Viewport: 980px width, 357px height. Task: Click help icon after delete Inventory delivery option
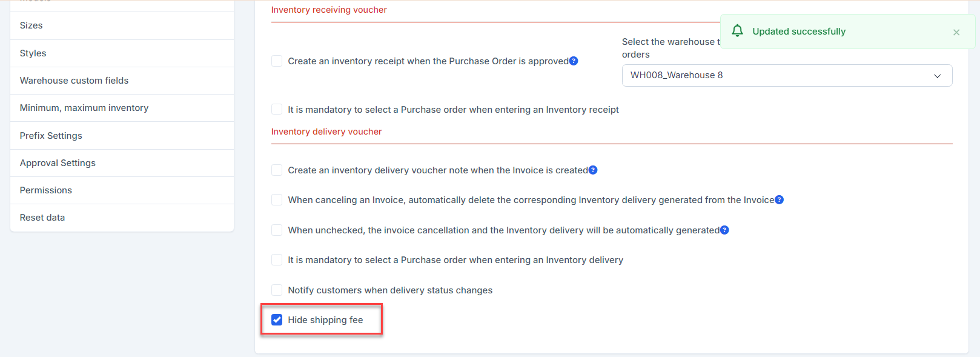779,200
